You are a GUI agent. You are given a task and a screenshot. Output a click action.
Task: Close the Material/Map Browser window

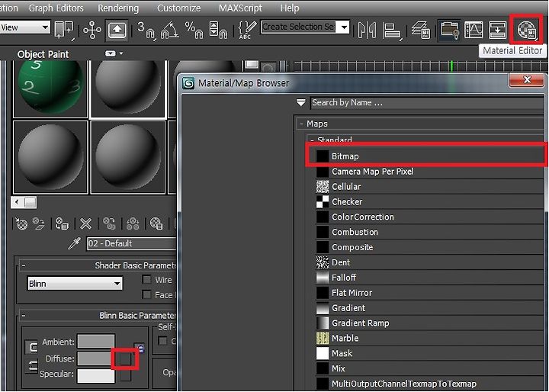[527, 79]
